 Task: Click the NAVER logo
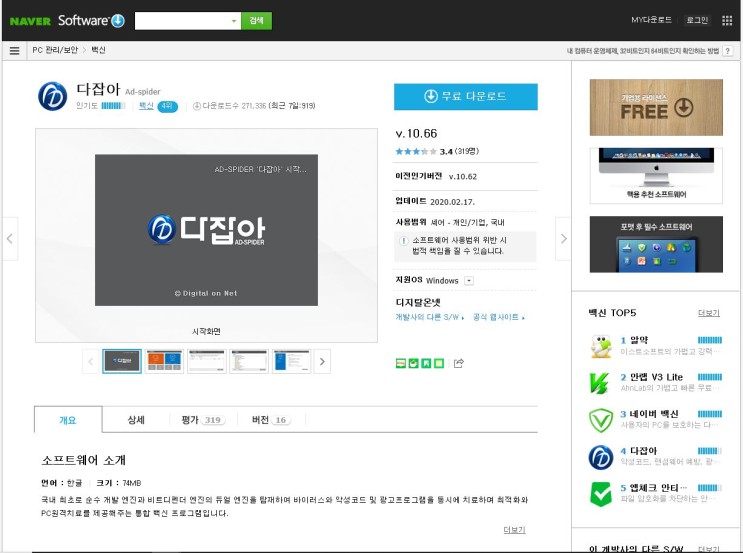point(30,21)
